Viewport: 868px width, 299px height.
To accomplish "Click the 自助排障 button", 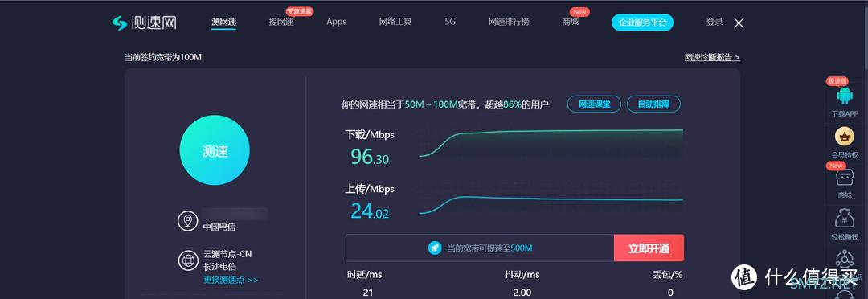I will click(653, 104).
